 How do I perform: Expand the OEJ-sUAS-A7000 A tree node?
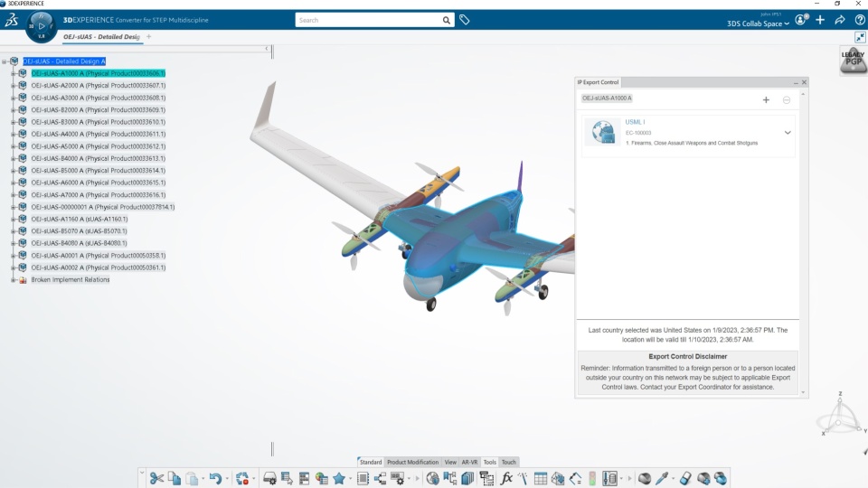(14, 195)
